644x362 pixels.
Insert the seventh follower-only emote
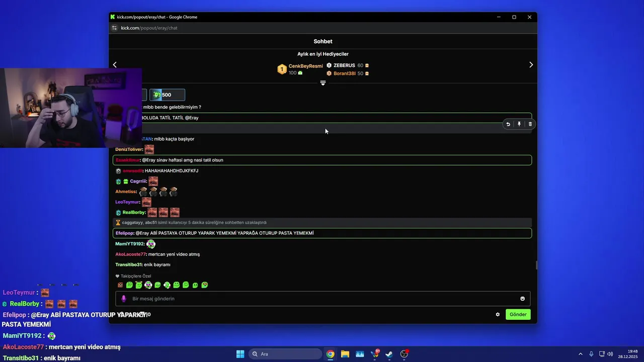coord(177,285)
